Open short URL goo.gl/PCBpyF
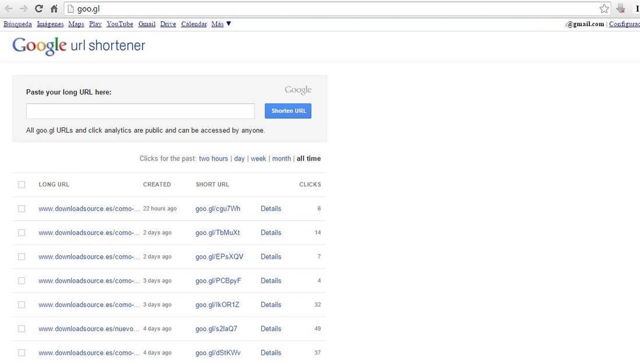The height and width of the screenshot is (364, 640). click(218, 281)
